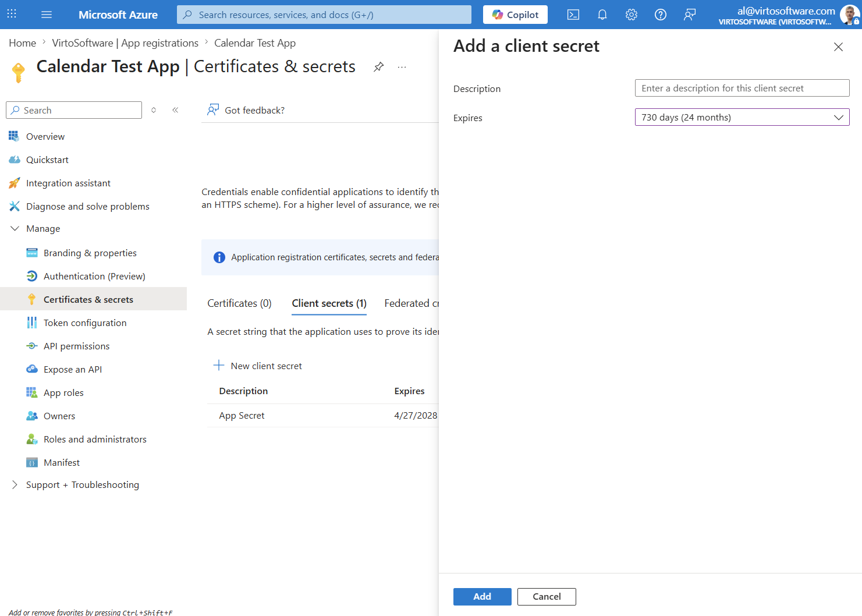Viewport: 862px width, 616px height.
Task: Expand Support + Troubleshooting section
Action: point(15,484)
